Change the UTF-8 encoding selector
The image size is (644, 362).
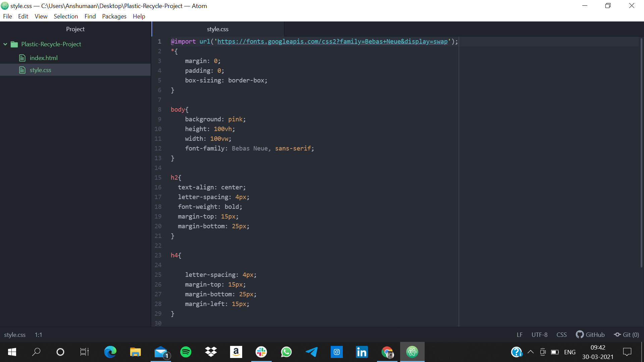(x=539, y=335)
